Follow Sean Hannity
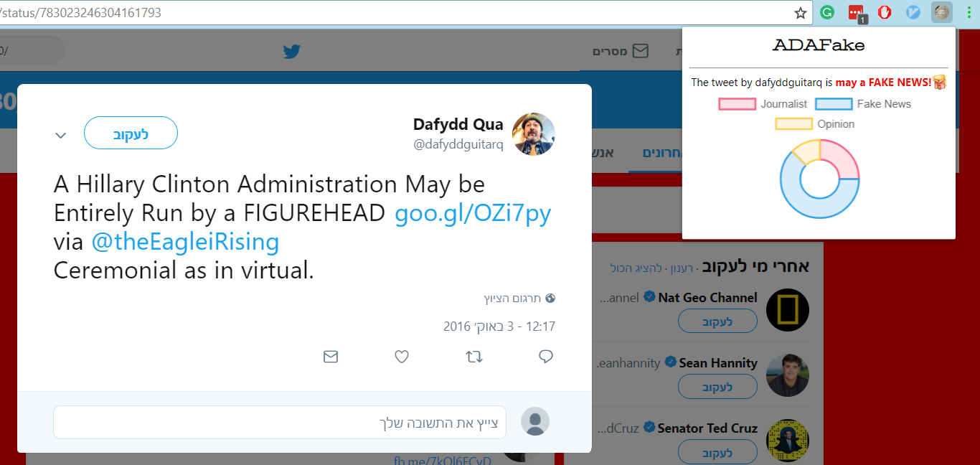Screen dimensions: 980x465 tap(717, 386)
